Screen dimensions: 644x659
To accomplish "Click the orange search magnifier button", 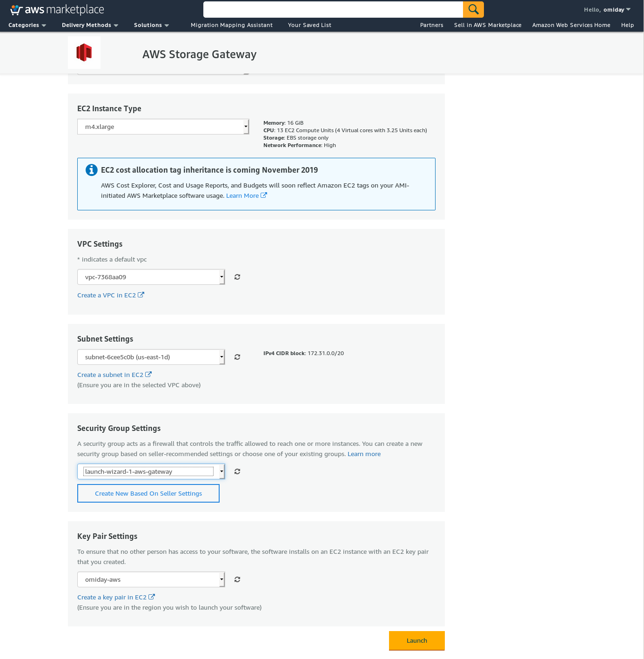I will point(473,9).
